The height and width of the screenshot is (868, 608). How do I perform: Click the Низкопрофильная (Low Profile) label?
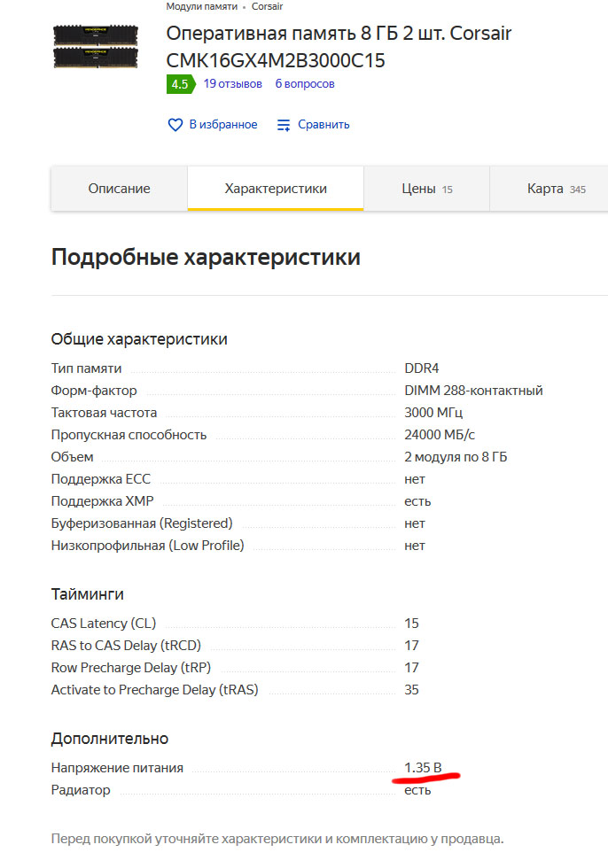pyautogui.click(x=148, y=546)
